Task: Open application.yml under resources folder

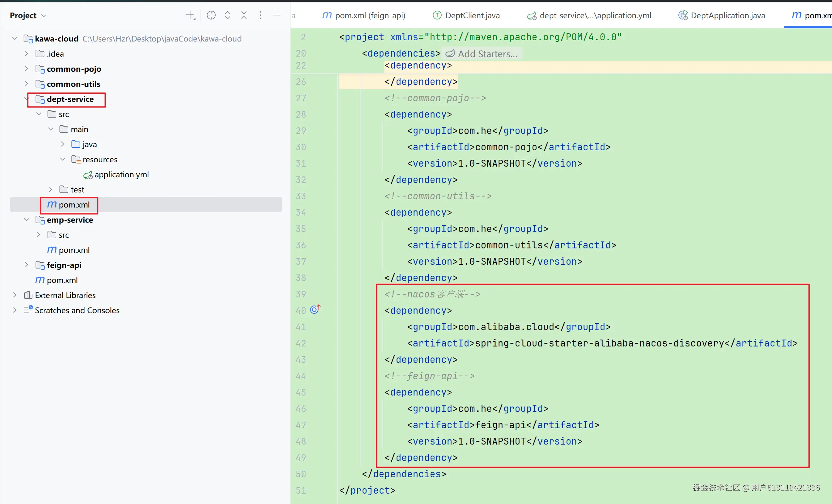Action: tap(121, 174)
